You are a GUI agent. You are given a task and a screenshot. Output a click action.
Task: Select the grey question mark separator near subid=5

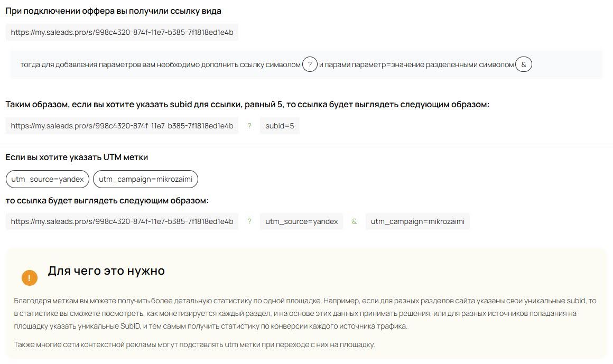249,126
